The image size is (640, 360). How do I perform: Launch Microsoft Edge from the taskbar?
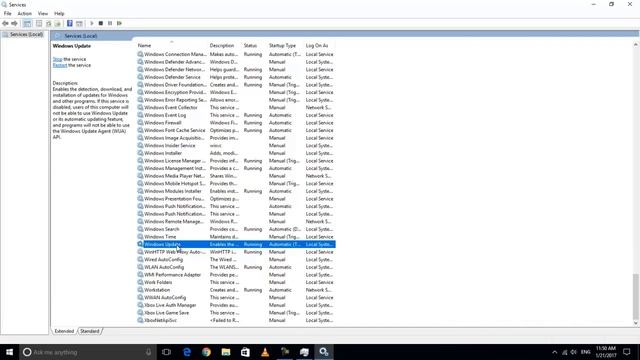point(187,352)
